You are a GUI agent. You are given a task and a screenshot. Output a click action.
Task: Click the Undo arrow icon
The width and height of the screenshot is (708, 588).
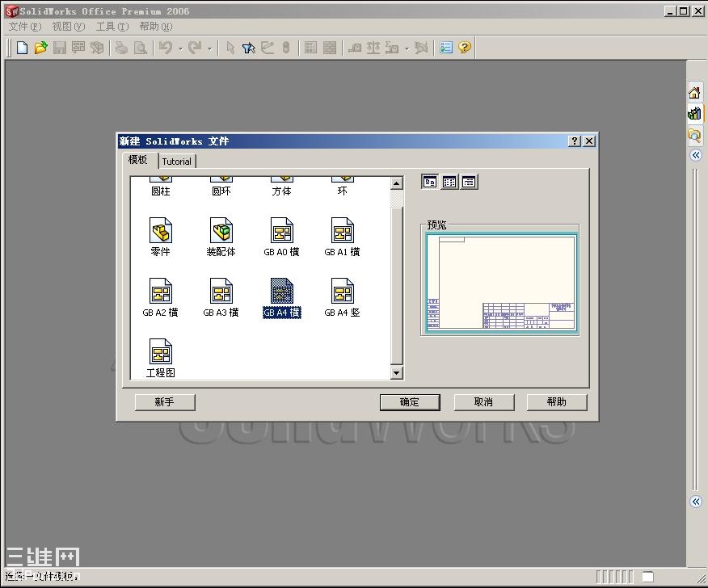point(166,48)
